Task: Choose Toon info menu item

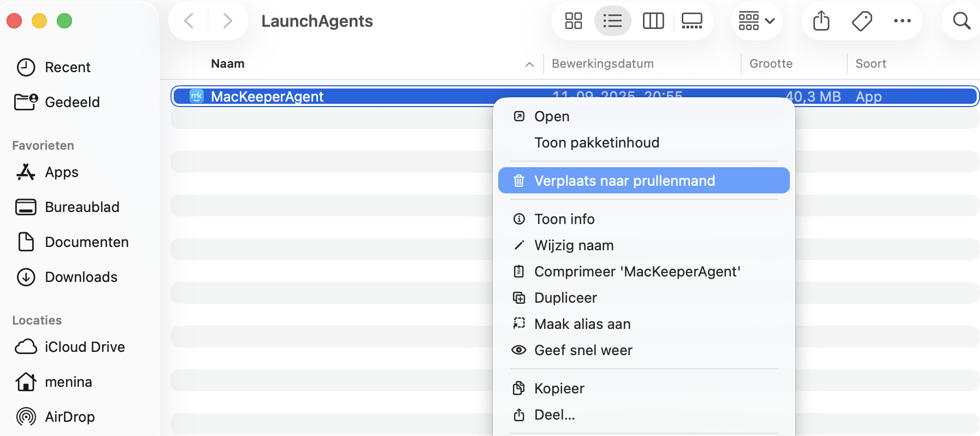Action: pyautogui.click(x=644, y=219)
